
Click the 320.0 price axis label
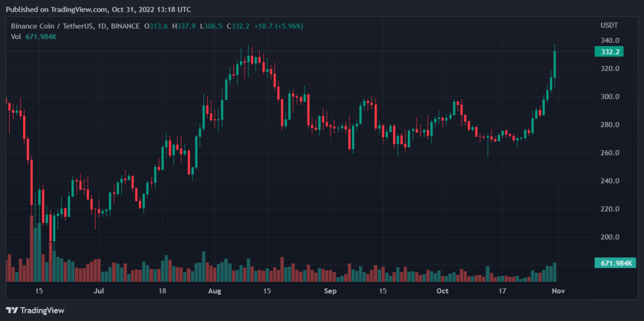click(610, 69)
